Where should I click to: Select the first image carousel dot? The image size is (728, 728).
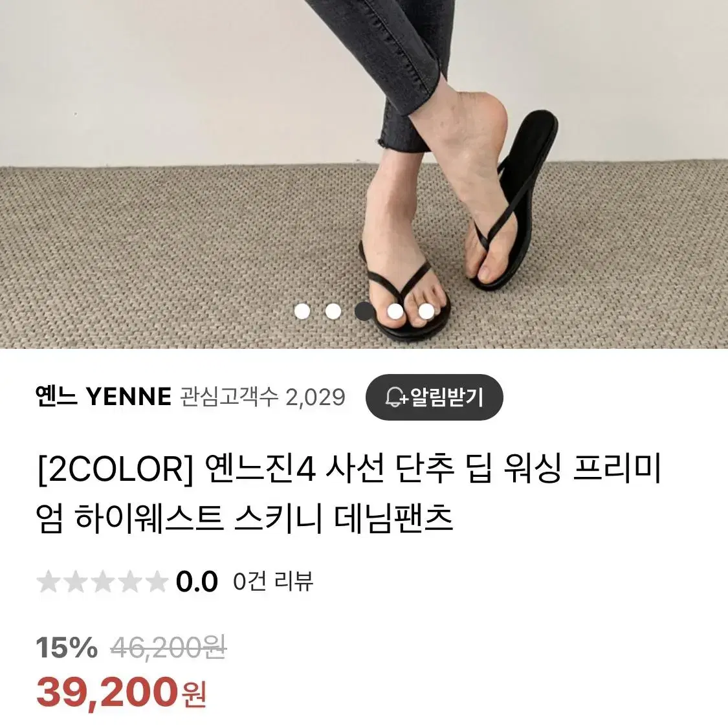302,311
